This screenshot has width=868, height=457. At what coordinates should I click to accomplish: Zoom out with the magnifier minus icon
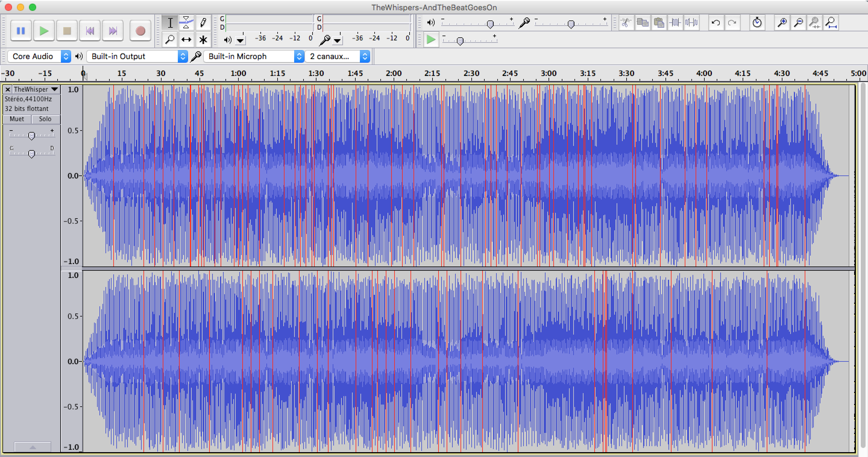[798, 23]
